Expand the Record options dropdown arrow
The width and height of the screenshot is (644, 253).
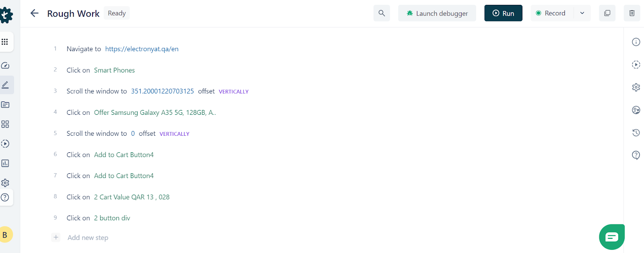point(582,13)
